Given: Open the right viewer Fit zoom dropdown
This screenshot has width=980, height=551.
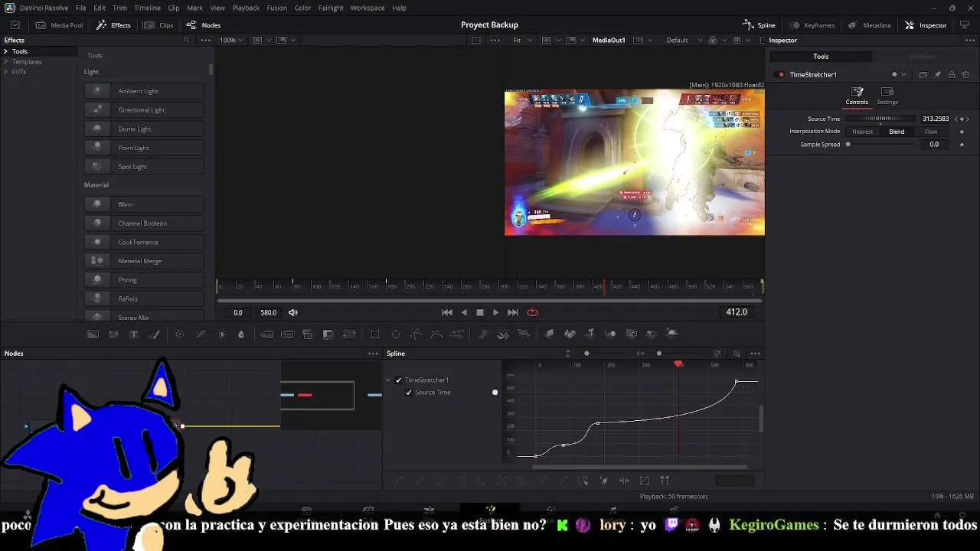Looking at the screenshot, I should click(x=521, y=41).
